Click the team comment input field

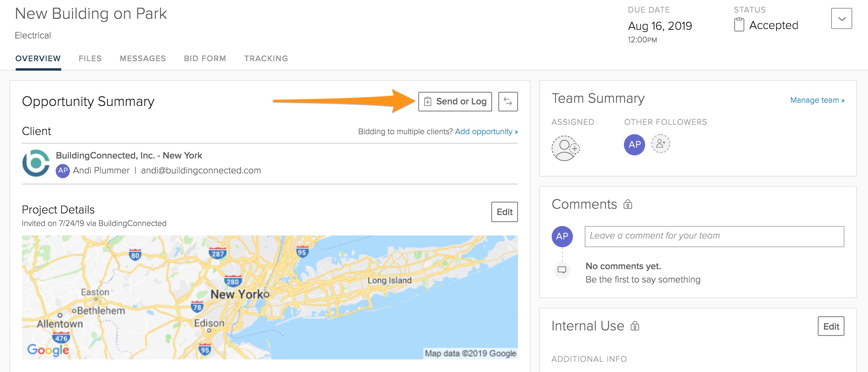[714, 236]
